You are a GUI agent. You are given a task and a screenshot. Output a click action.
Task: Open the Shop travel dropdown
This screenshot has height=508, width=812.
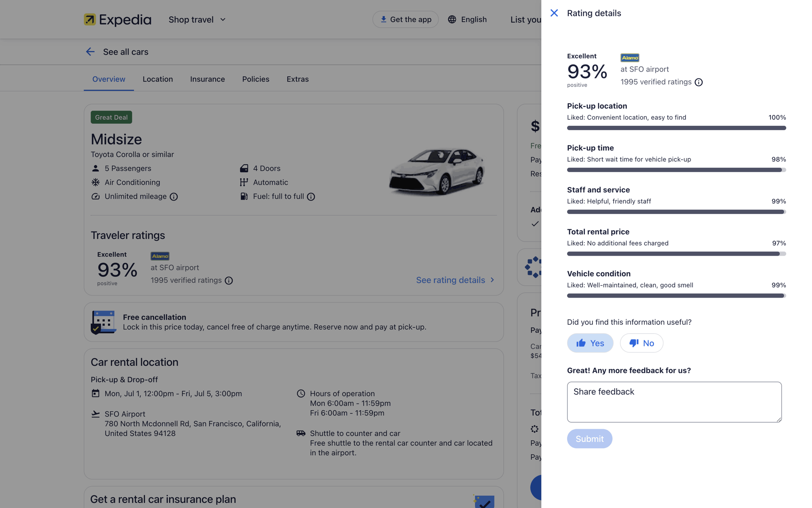click(x=197, y=19)
